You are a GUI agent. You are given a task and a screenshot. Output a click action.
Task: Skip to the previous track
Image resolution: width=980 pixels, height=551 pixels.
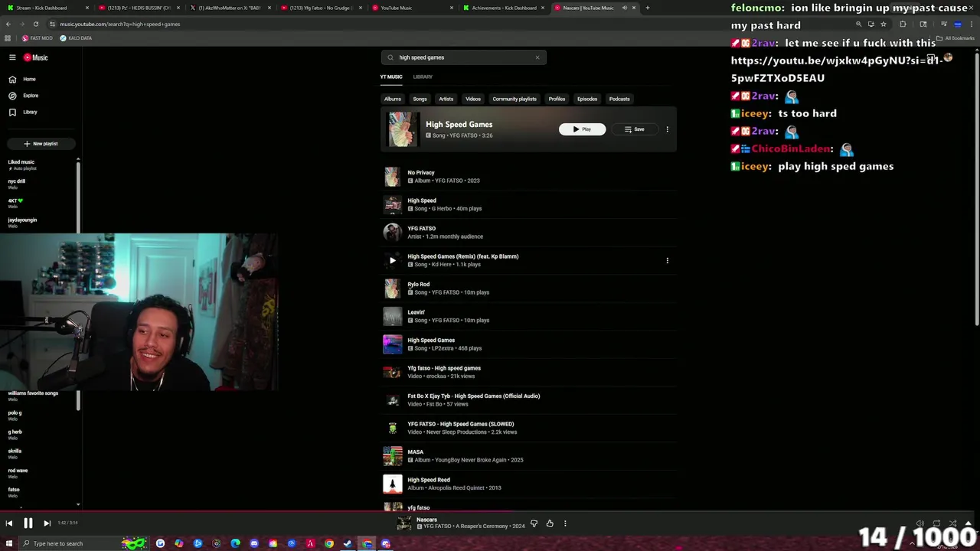coord(8,523)
